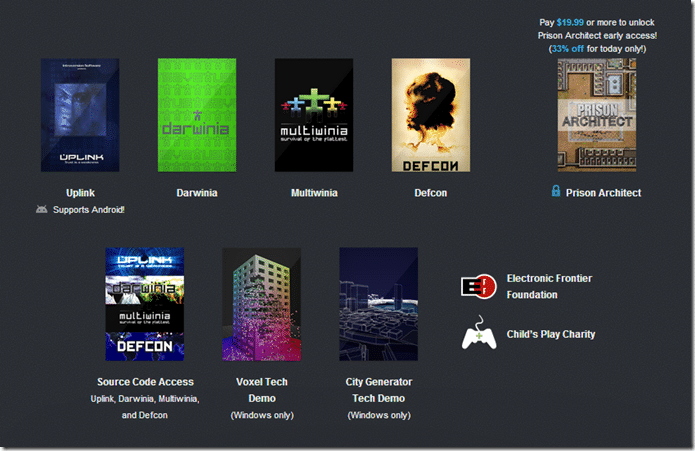
Task: Click '(Windows only)' under City Generator Tech Demo
Action: coord(379,415)
